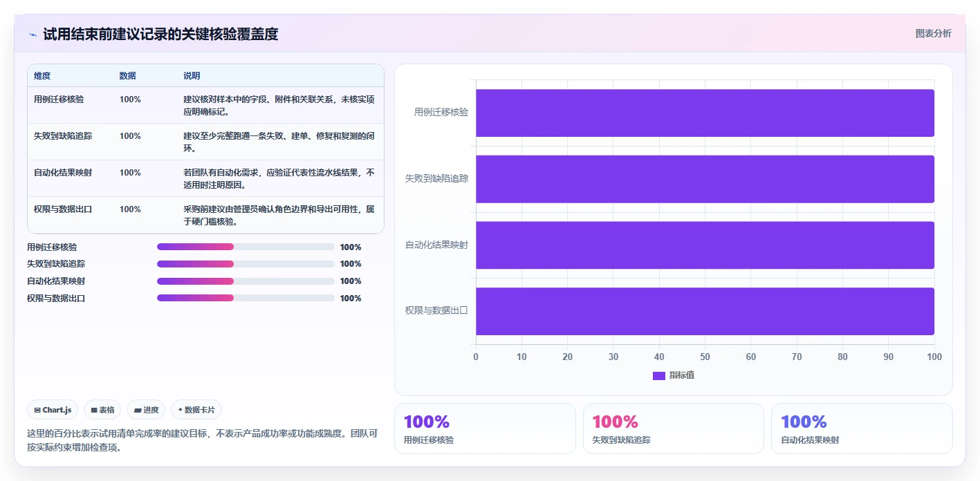Image resolution: width=980 pixels, height=481 pixels.
Task: Open the 用例迁移核验 100% data card
Action: (x=485, y=428)
